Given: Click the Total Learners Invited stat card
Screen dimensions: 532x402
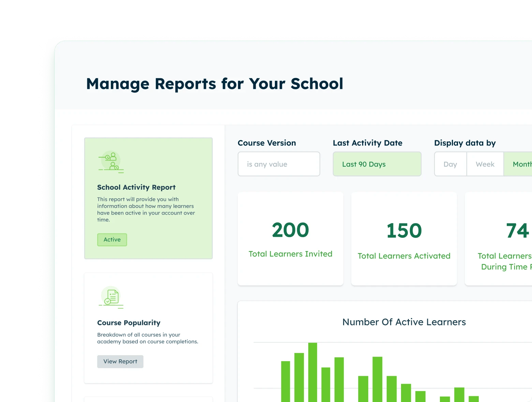Looking at the screenshot, I should click(x=290, y=238).
